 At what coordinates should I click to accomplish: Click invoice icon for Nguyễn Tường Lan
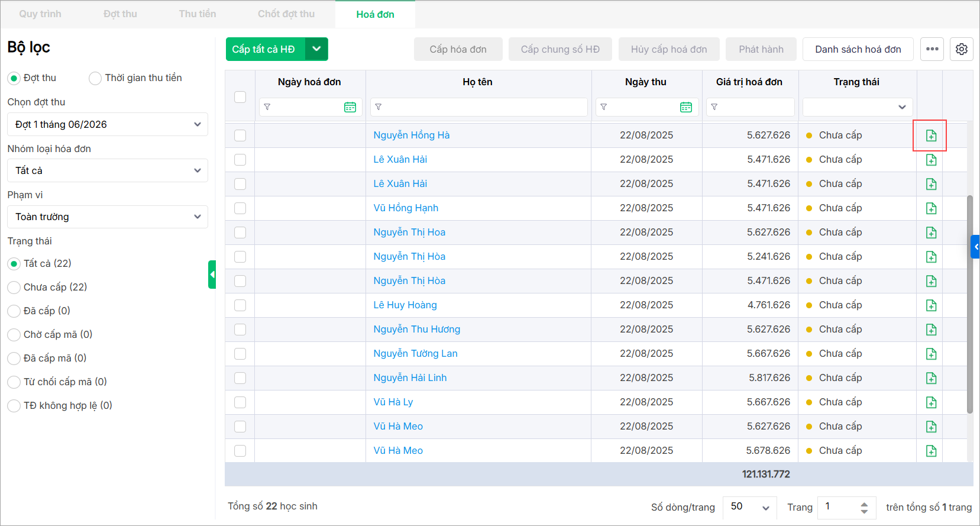931,354
